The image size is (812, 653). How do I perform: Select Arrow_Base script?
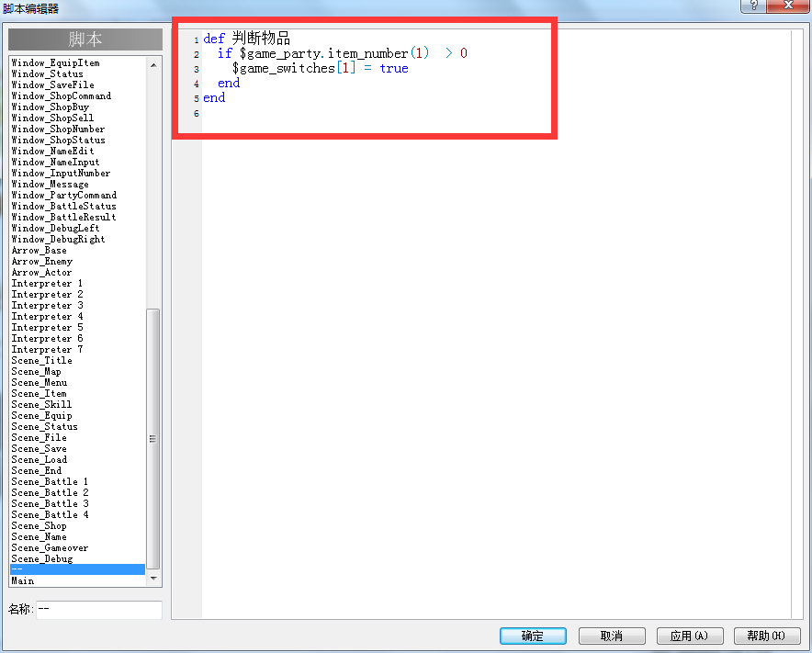39,251
